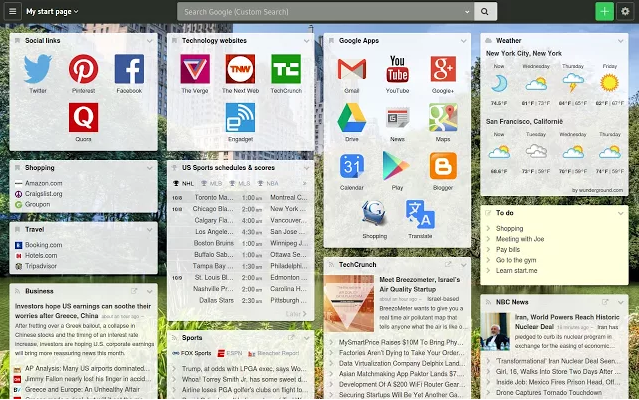Image resolution: width=639 pixels, height=400 pixels.
Task: Open settings gear in top bar
Action: (x=626, y=11)
